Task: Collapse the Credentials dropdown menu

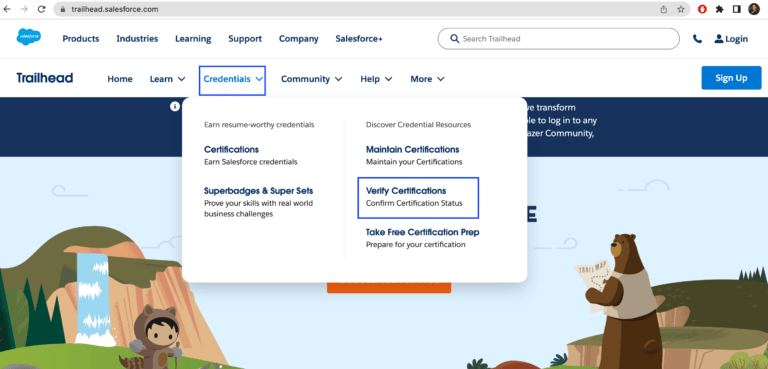Action: (232, 80)
